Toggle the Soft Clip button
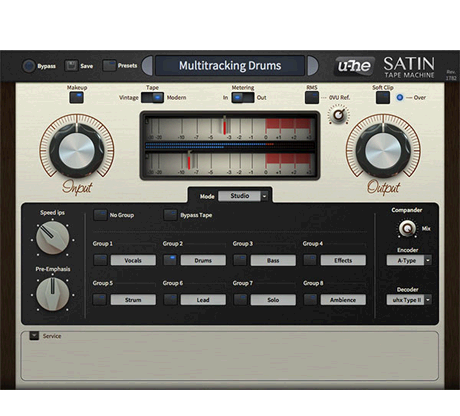460x416 pixels. click(383, 98)
